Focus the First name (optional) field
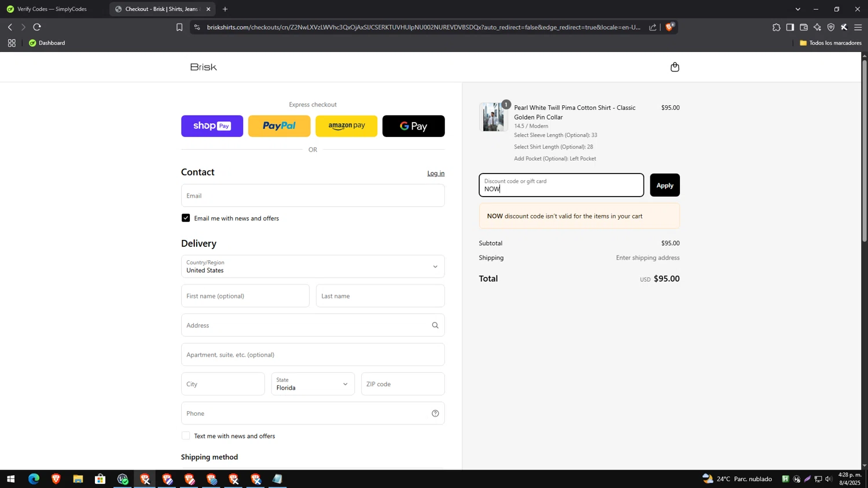The height and width of the screenshot is (488, 868). (x=245, y=296)
